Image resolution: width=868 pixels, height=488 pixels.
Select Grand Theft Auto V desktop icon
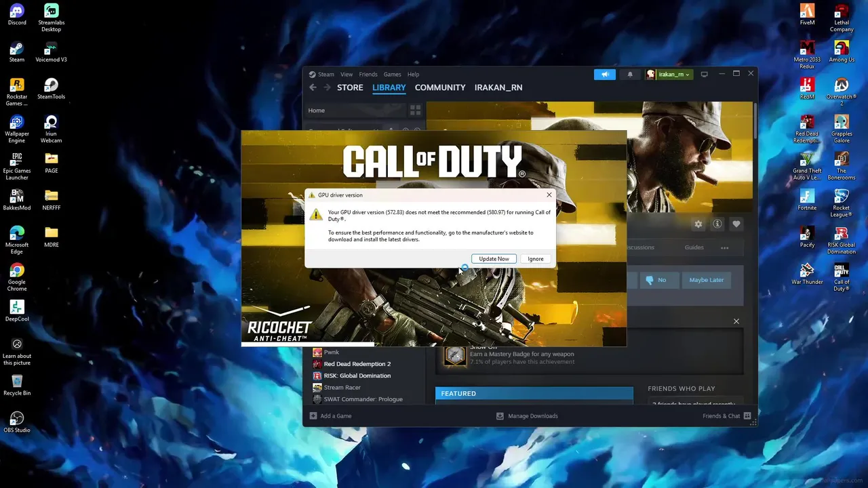click(807, 166)
